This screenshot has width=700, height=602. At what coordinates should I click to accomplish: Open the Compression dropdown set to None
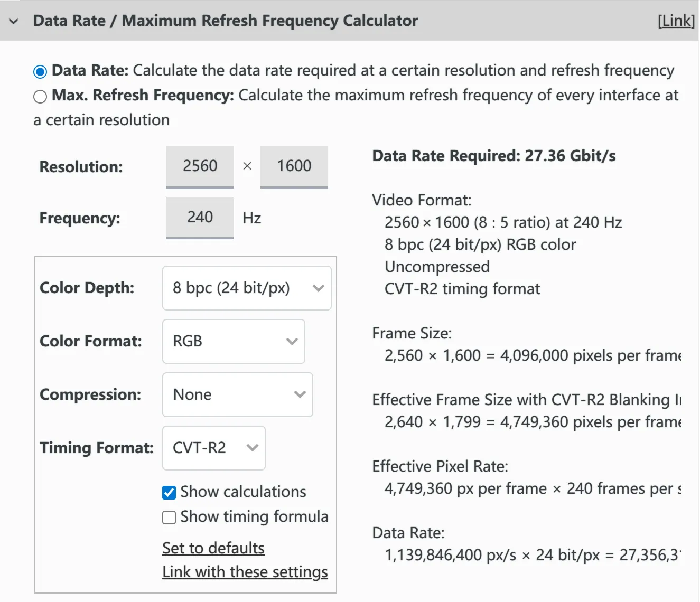237,395
